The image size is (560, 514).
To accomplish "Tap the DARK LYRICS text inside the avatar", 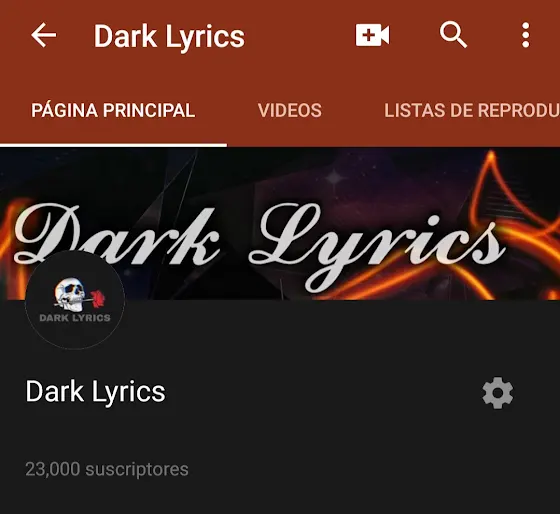I will [75, 318].
